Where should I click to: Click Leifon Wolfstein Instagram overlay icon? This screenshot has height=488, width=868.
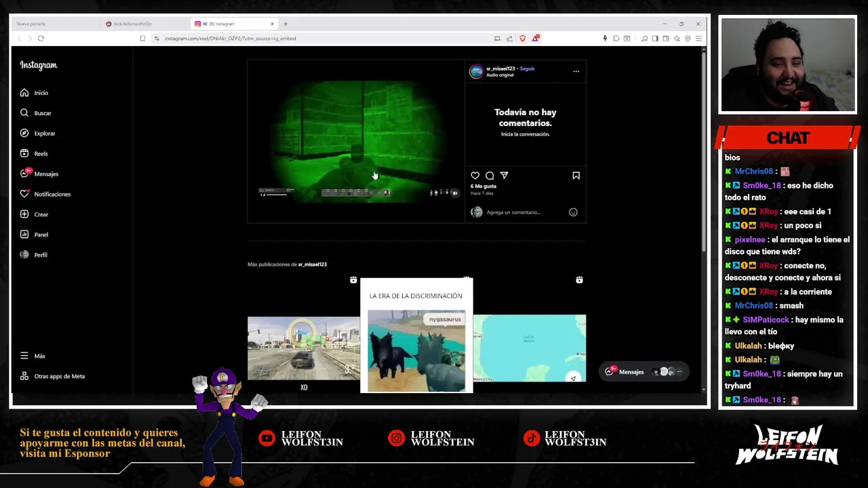(x=396, y=439)
